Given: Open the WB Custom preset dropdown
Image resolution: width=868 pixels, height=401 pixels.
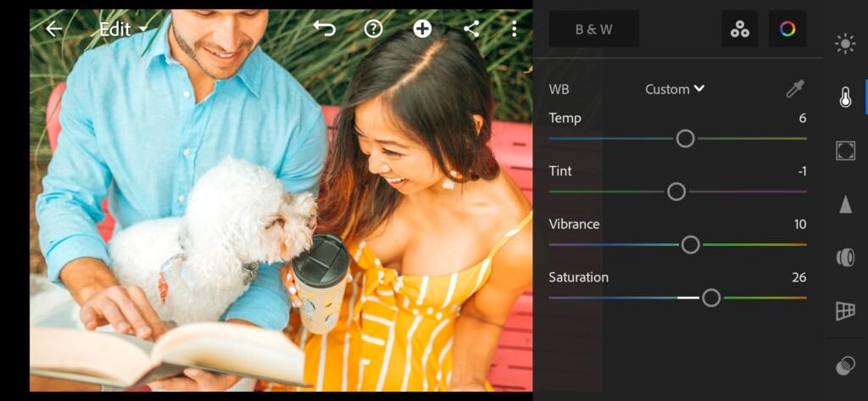Looking at the screenshot, I should pos(674,89).
